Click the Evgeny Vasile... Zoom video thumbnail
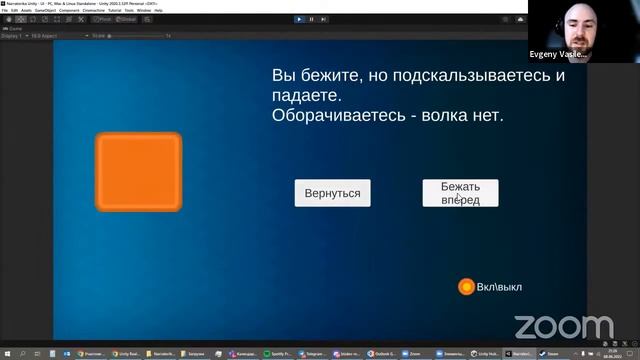This screenshot has width=640, height=360. [584, 31]
